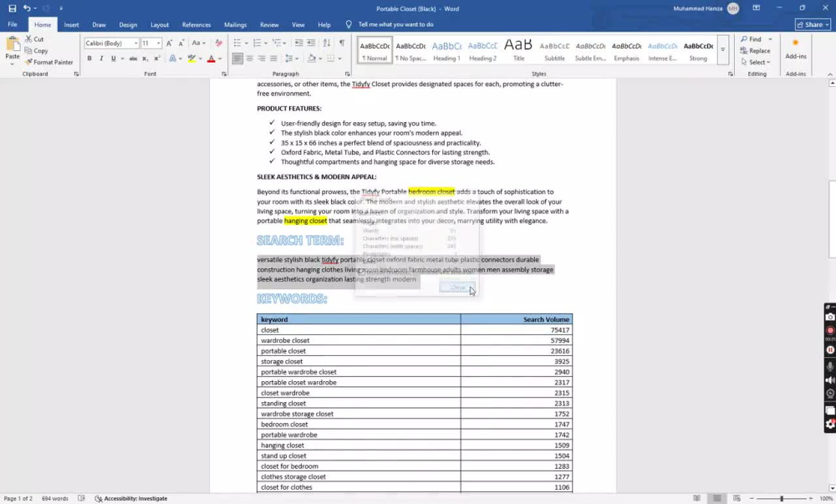Close the Word Count dialog
This screenshot has width=836, height=504.
(457, 288)
